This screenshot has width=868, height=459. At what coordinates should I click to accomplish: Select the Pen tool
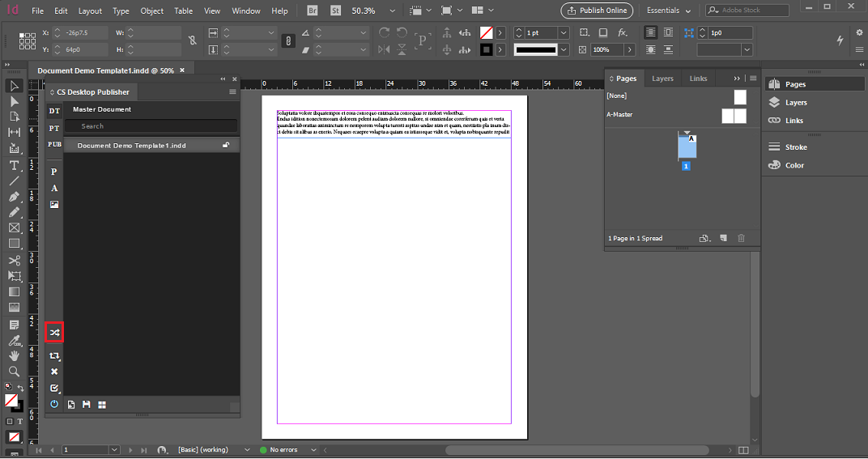(15, 197)
